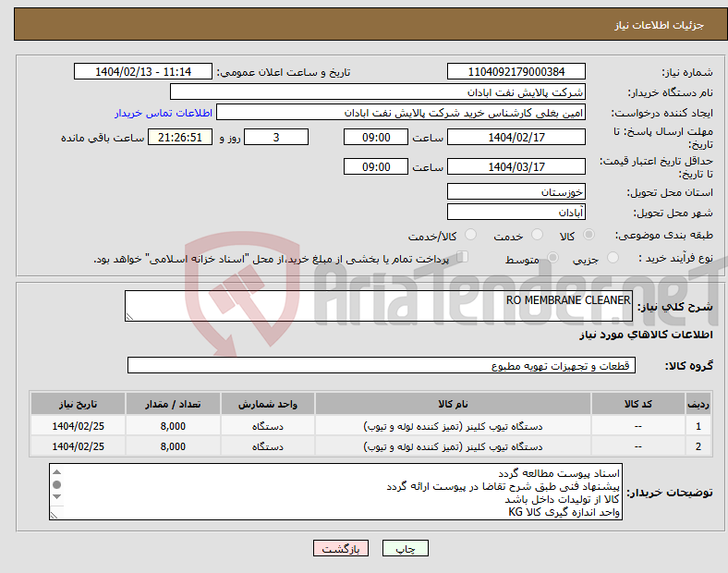Click row 2 quantity 8,000

tap(173, 446)
